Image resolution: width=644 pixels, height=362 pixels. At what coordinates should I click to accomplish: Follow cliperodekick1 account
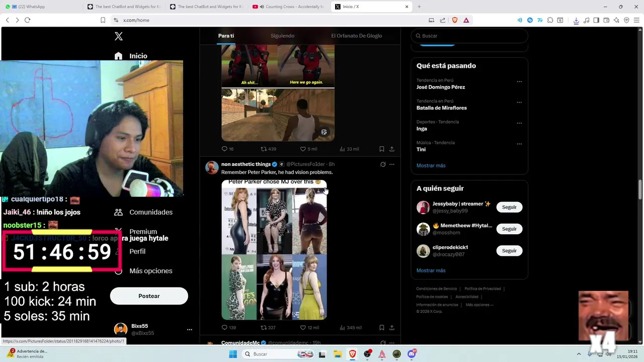[x=509, y=250]
